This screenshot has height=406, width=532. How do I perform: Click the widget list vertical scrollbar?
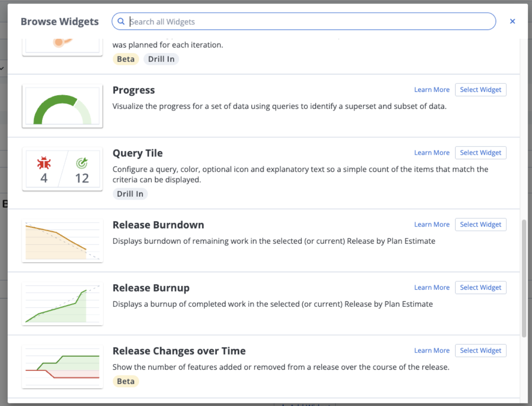[x=524, y=278]
